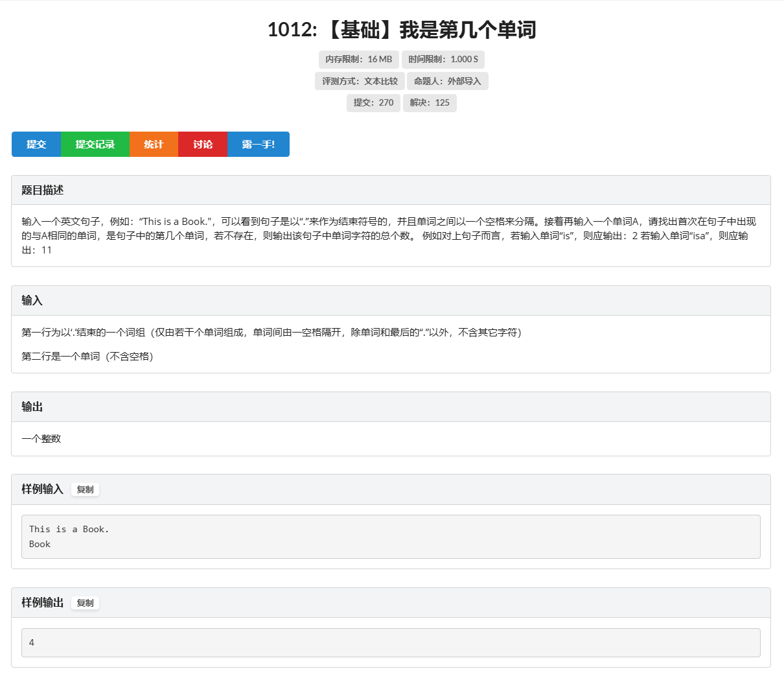Open the 提交记录 submission history
Viewport: 784px width, 680px height.
[95, 144]
